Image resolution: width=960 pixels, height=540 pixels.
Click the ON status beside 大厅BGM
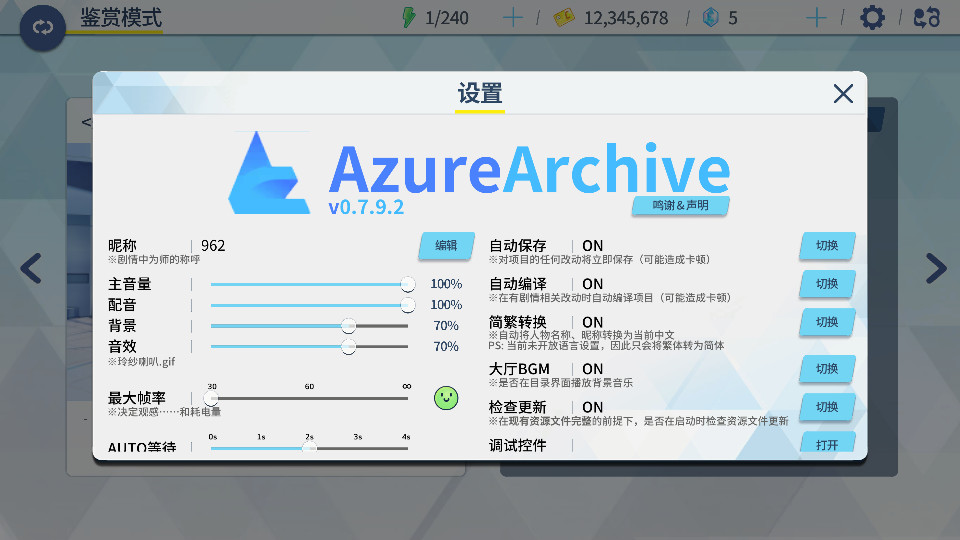coord(593,369)
